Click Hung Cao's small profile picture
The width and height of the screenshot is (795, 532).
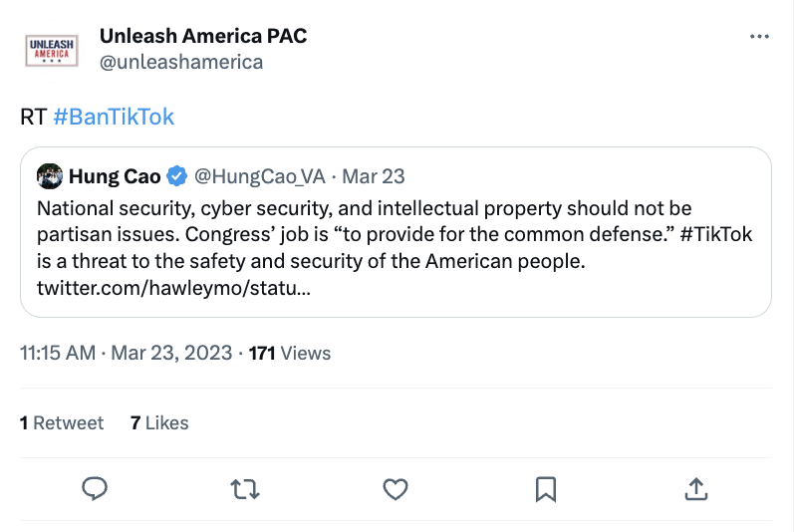[50, 176]
